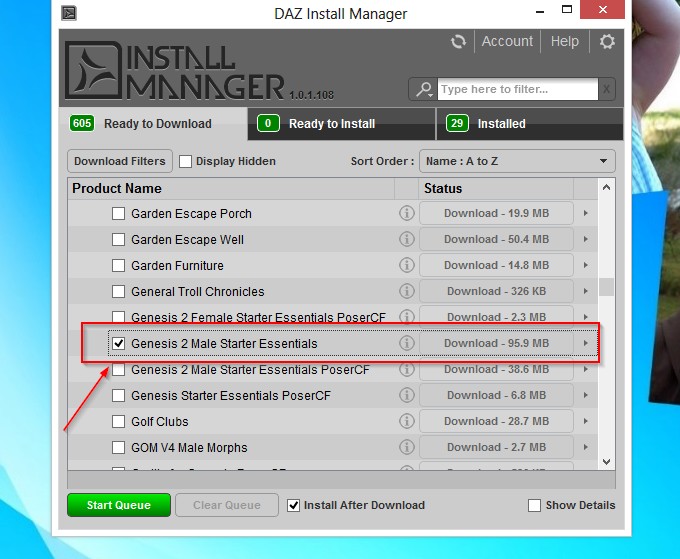680x559 pixels.
Task: Toggle Install After Download checkbox
Action: pyautogui.click(x=293, y=505)
